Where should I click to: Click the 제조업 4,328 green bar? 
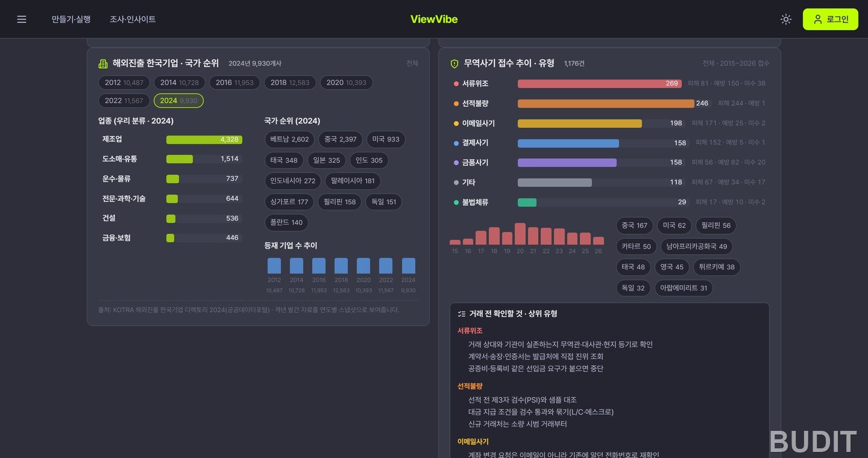[x=204, y=139]
